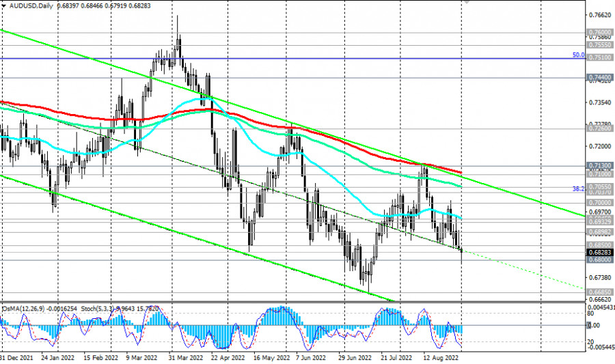Select the 0.7055 price level tag

[x=599, y=186]
